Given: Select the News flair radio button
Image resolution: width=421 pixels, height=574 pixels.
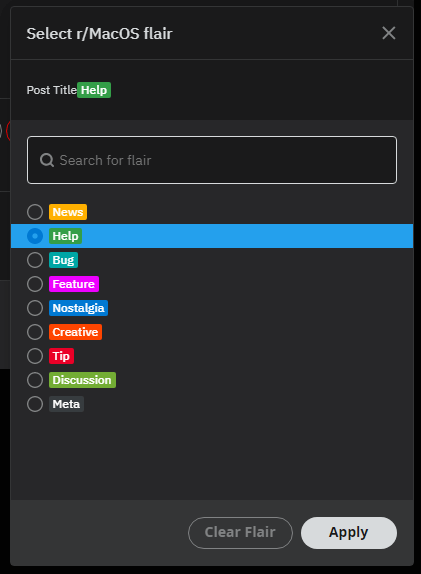Looking at the screenshot, I should coord(35,212).
